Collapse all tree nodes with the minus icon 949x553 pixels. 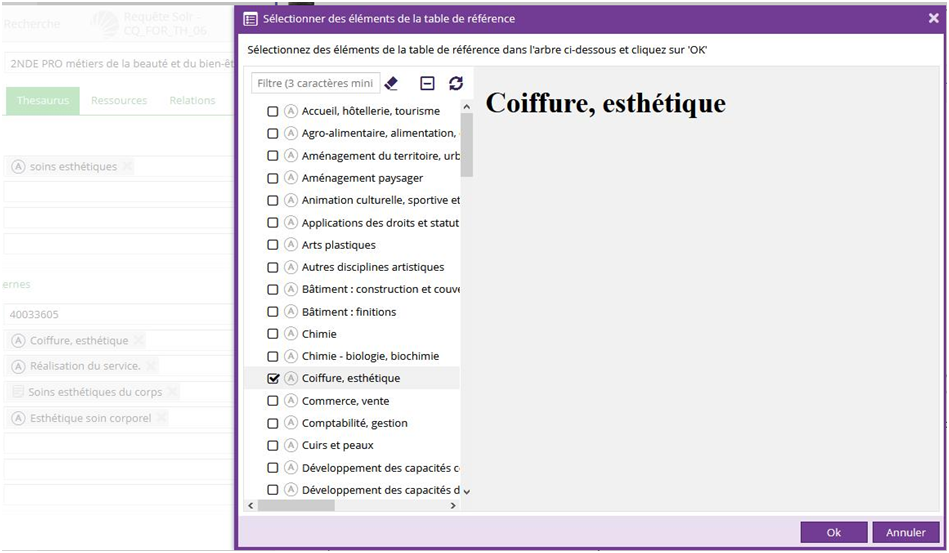(x=427, y=83)
